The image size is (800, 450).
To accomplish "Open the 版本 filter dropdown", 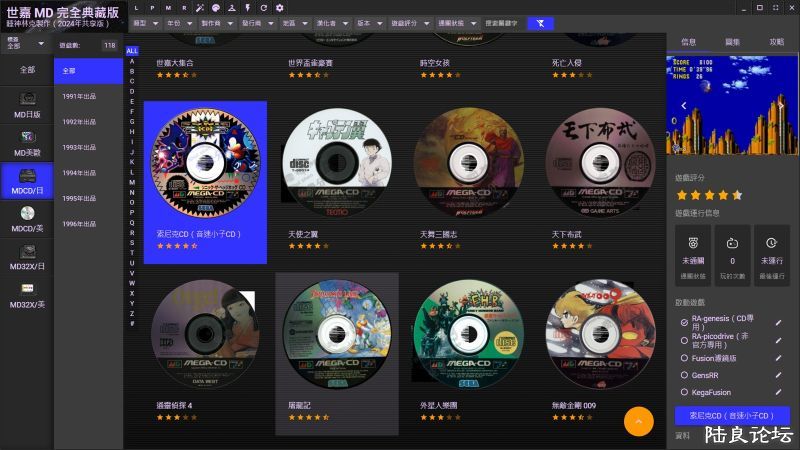I will tap(369, 23).
